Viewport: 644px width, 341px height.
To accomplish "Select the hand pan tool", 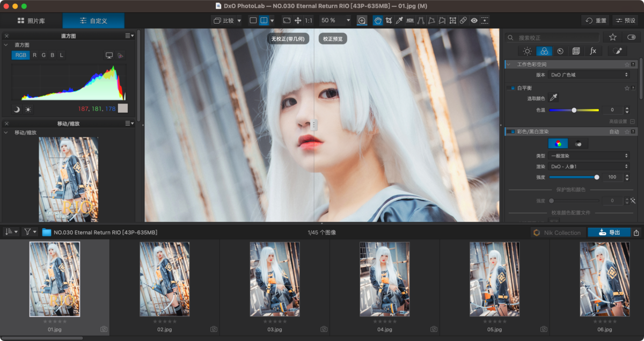I will click(x=378, y=20).
